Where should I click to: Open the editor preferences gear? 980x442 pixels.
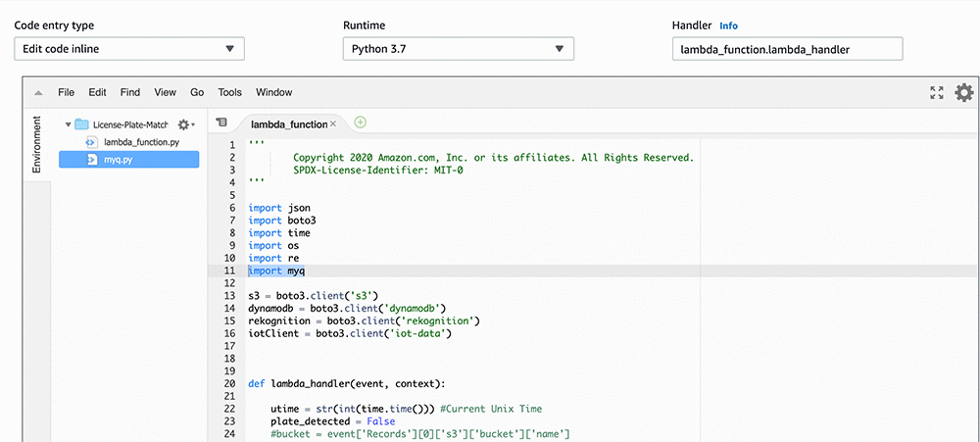click(963, 92)
